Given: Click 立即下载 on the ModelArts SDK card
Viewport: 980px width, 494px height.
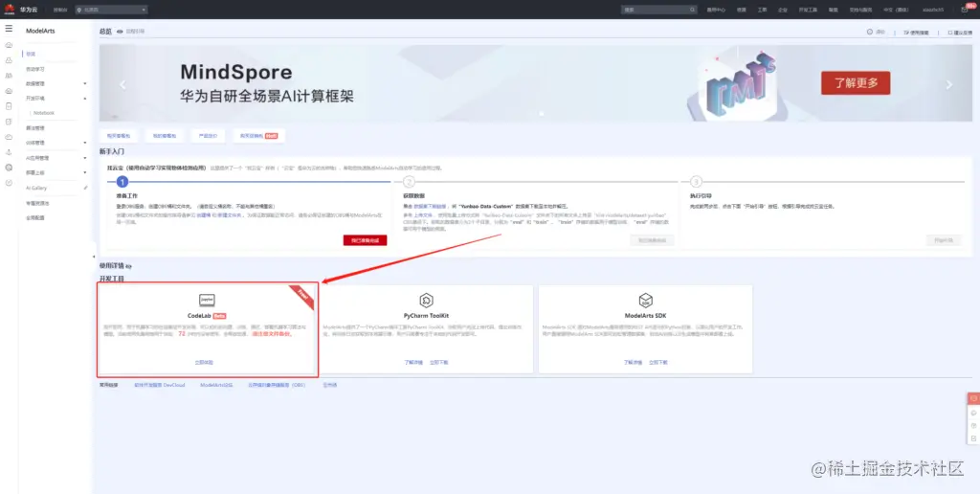Looking at the screenshot, I should (658, 363).
